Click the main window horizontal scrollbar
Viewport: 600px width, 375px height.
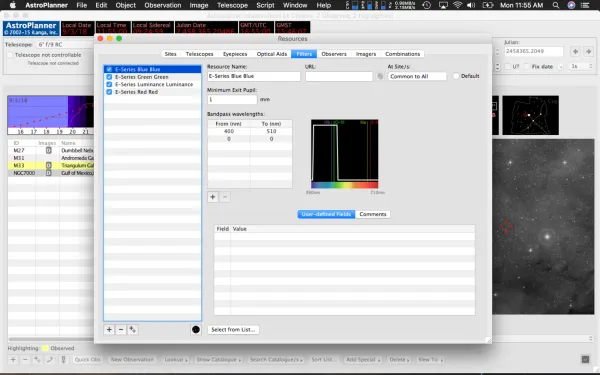51,339
